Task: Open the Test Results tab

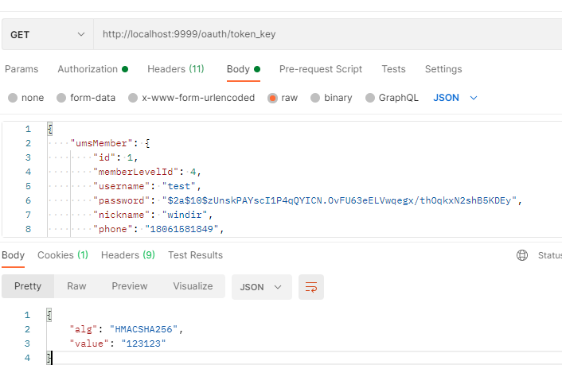Action: point(195,255)
